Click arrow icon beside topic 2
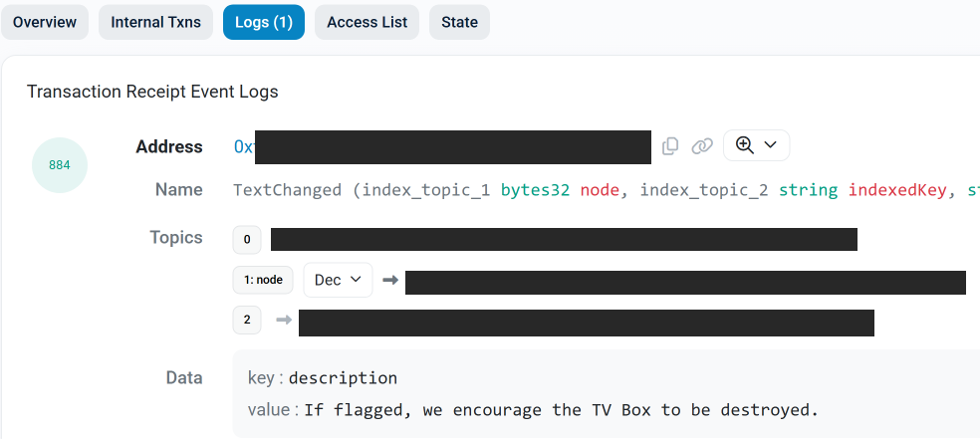Viewport: 980px width, 439px height. [x=284, y=321]
